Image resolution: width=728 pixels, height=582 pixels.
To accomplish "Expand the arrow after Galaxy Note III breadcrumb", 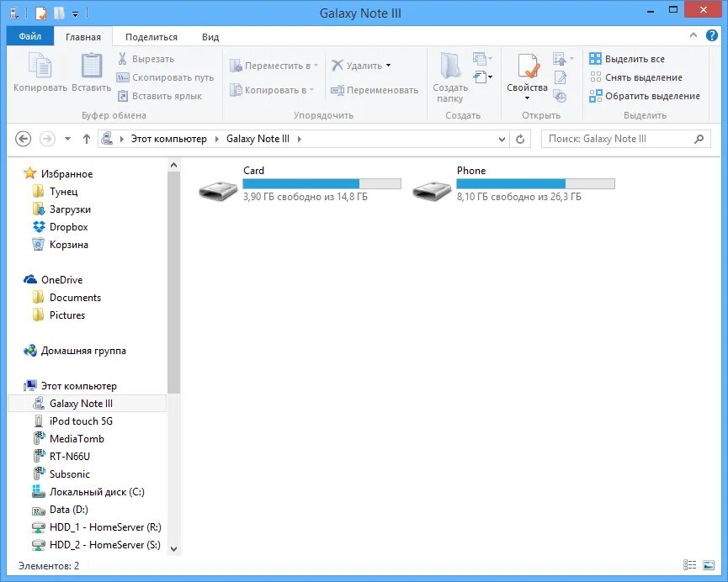I will click(300, 139).
